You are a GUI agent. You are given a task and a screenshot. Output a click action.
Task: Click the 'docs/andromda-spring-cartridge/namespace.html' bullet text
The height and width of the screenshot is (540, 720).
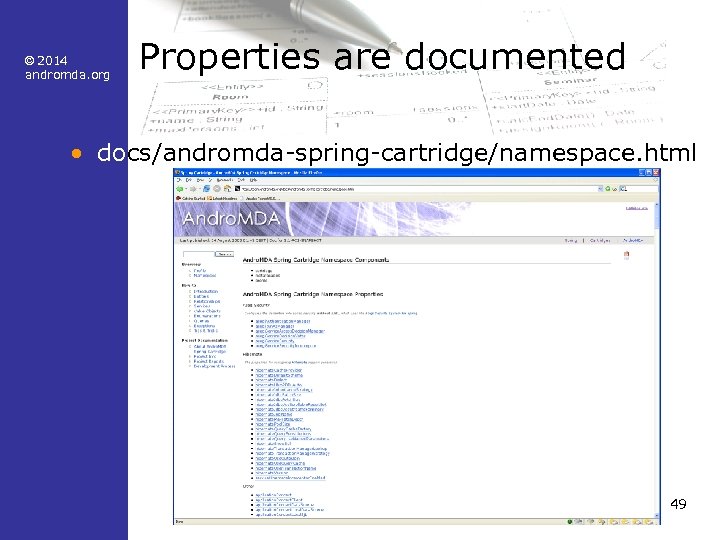tap(396, 153)
